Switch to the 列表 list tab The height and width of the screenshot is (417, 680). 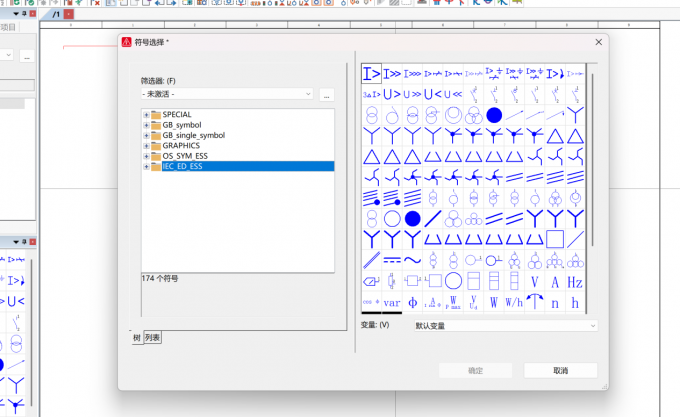(x=152, y=338)
